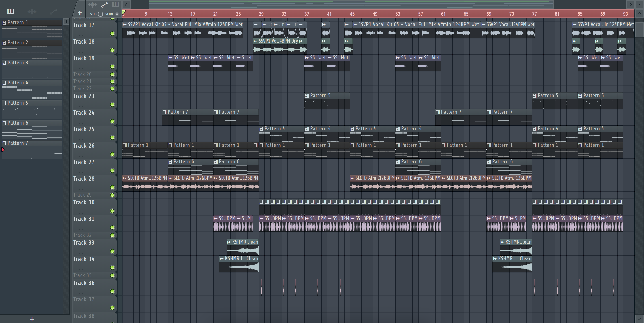Mute Track 26 using its green LED
This screenshot has width=644, height=323.
(x=112, y=154)
